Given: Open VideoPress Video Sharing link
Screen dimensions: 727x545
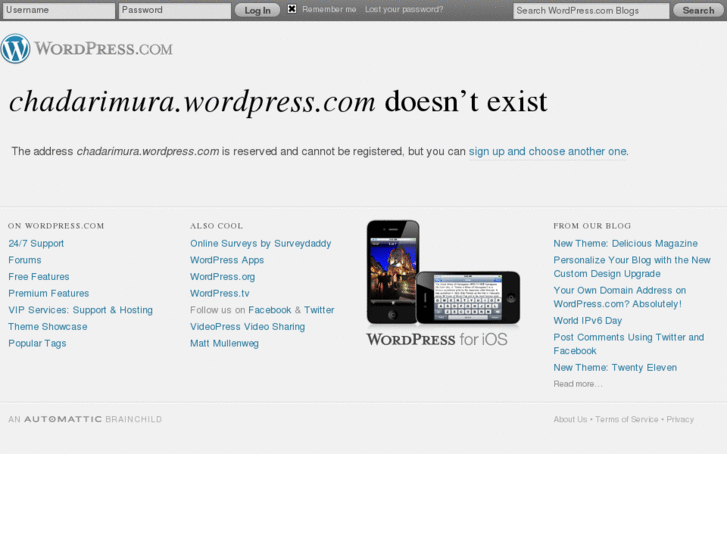Looking at the screenshot, I should [248, 327].
